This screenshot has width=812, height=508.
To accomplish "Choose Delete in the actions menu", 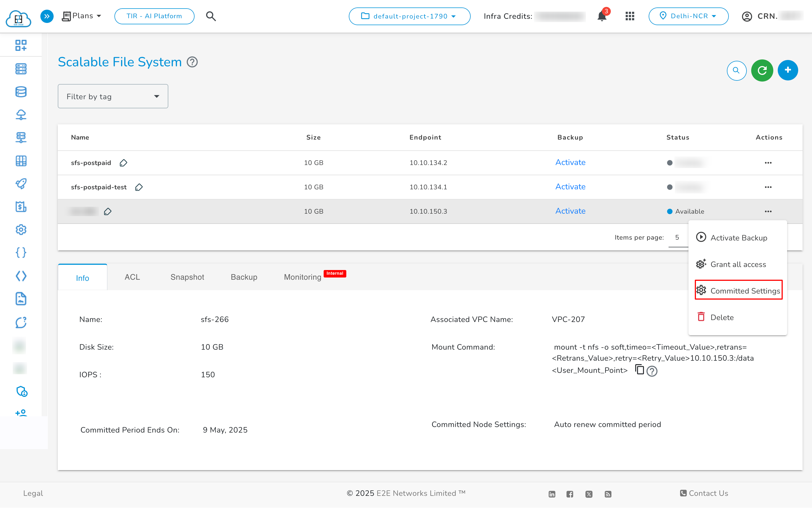I will [722, 317].
